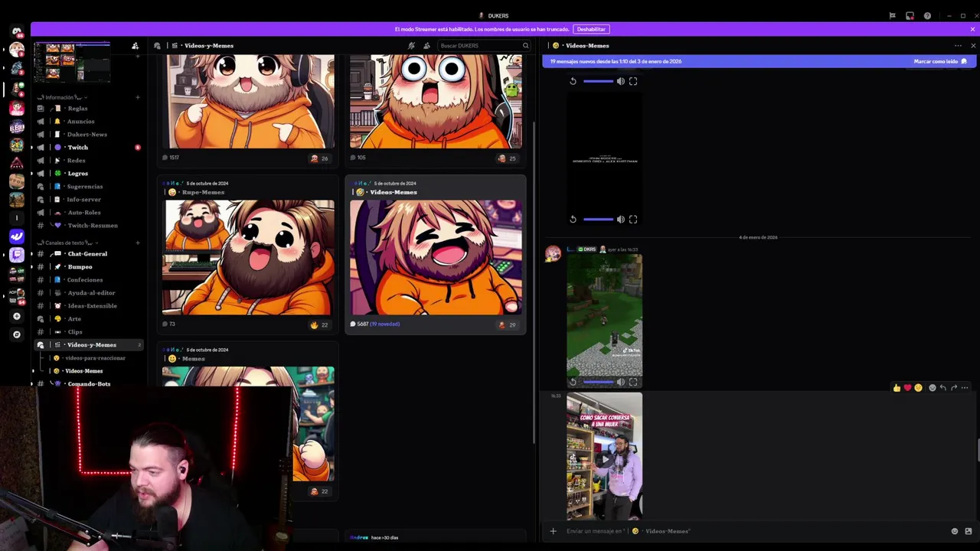
Task: Dismiss the Streamer mode banner
Action: point(972,29)
